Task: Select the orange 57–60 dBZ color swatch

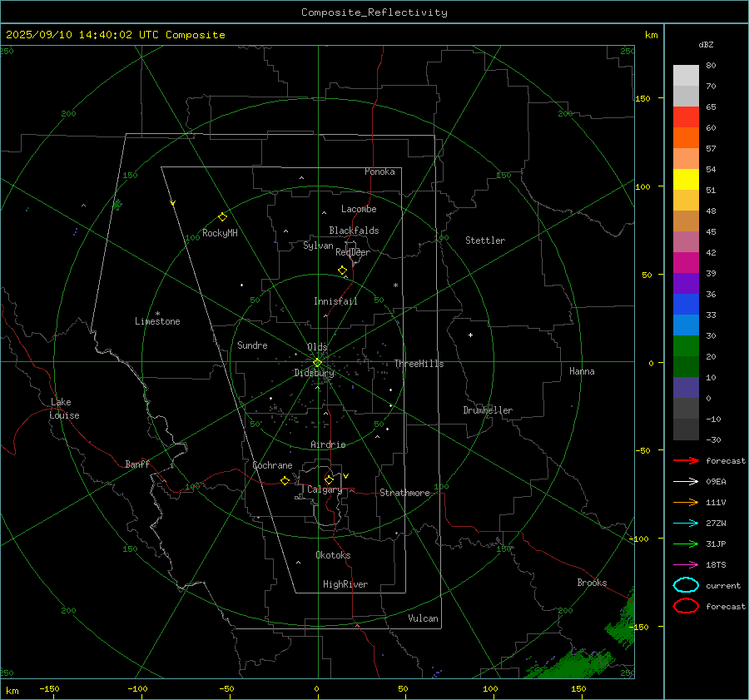Action: point(686,137)
